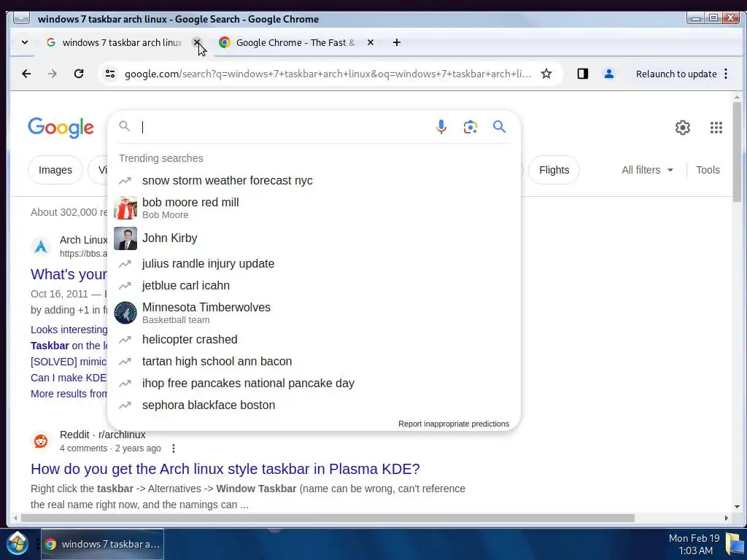Click into the Google search text field
This screenshot has height=560, width=747.
click(x=286, y=127)
